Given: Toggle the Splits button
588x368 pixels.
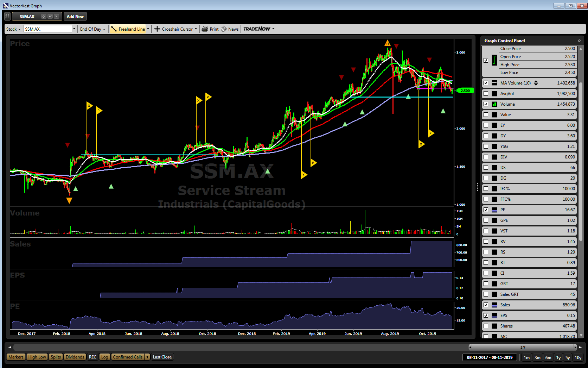Looking at the screenshot, I should tap(56, 357).
